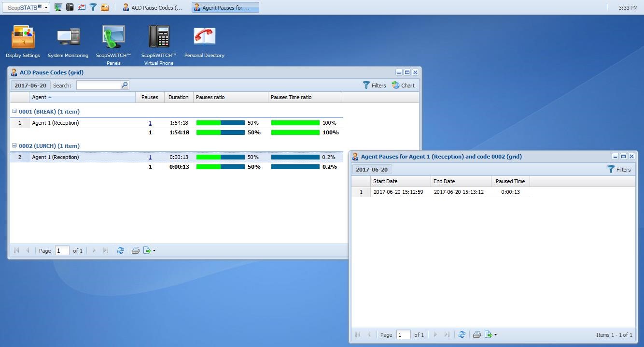The width and height of the screenshot is (644, 347).
Task: Click the monitor quick-launch icon in top bar
Action: tap(58, 7)
